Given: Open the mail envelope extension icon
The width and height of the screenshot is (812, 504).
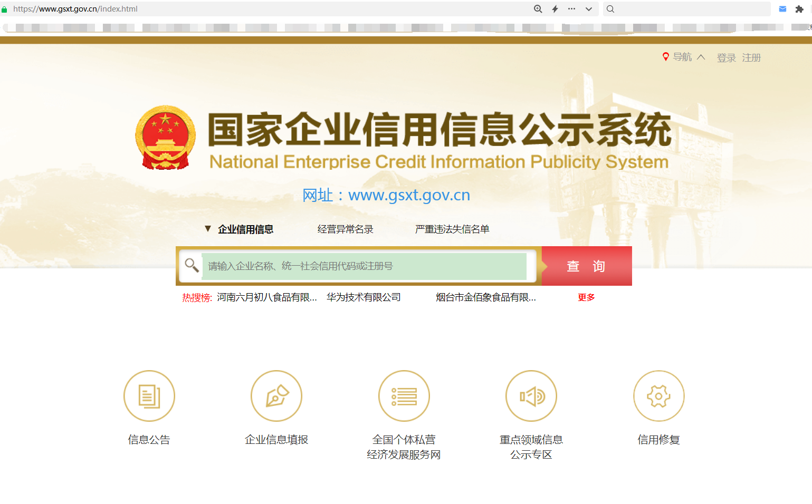Looking at the screenshot, I should coord(783,9).
